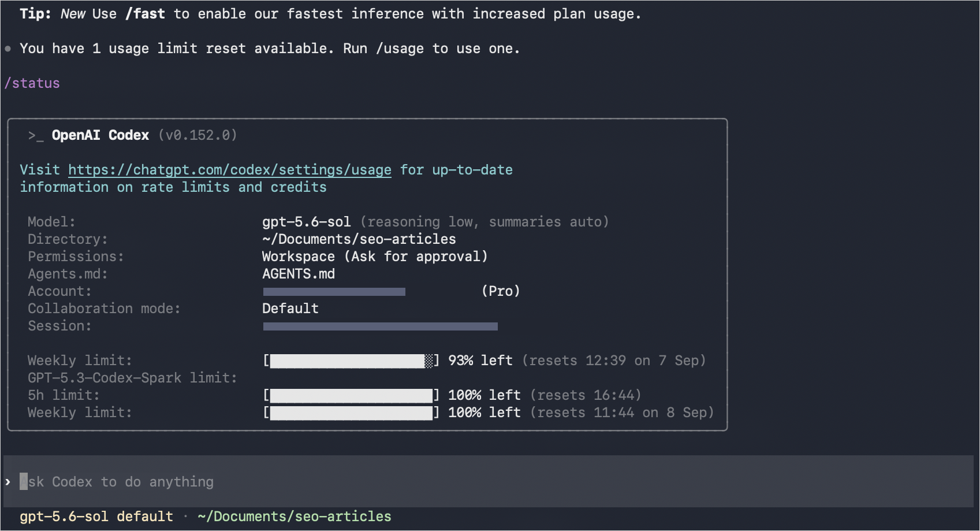This screenshot has height=531, width=980.
Task: Click the 5h limit 100% progress bar
Action: [351, 395]
